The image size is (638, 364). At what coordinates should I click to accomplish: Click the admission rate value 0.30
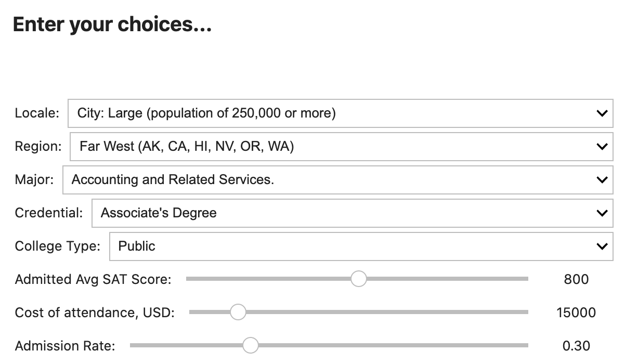(576, 346)
